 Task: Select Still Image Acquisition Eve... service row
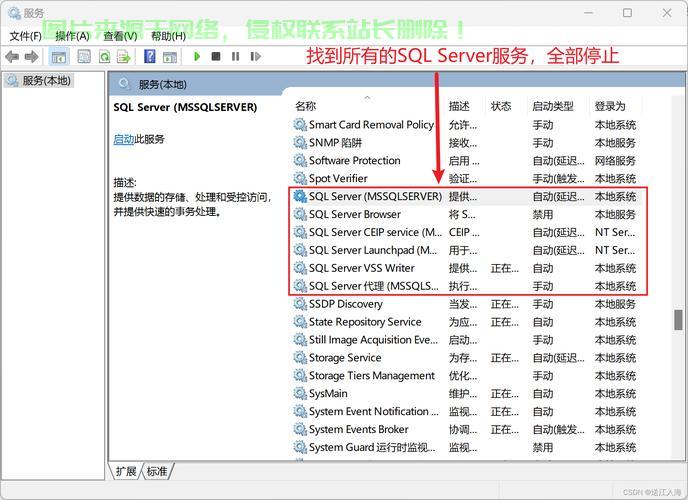465,339
